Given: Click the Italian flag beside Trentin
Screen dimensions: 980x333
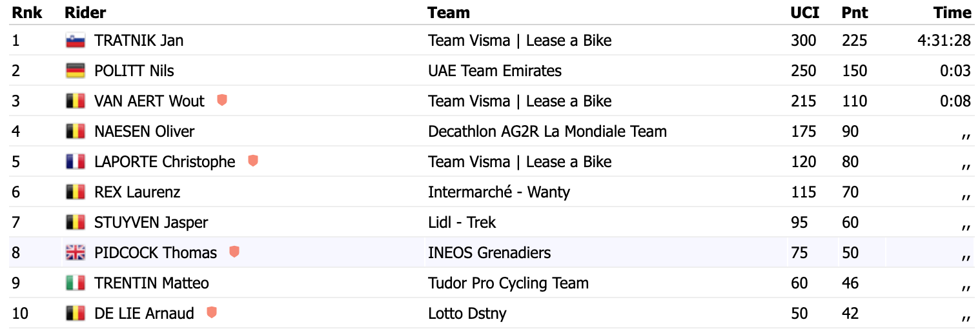Looking at the screenshot, I should pos(76,283).
